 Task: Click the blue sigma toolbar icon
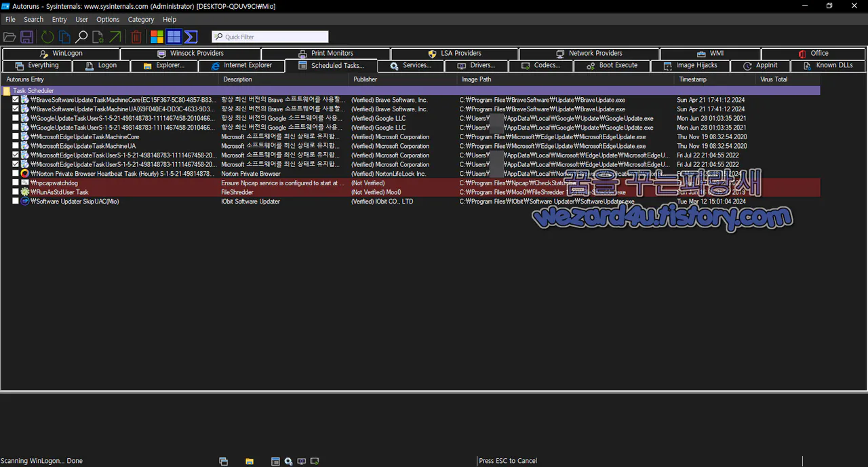pos(191,37)
